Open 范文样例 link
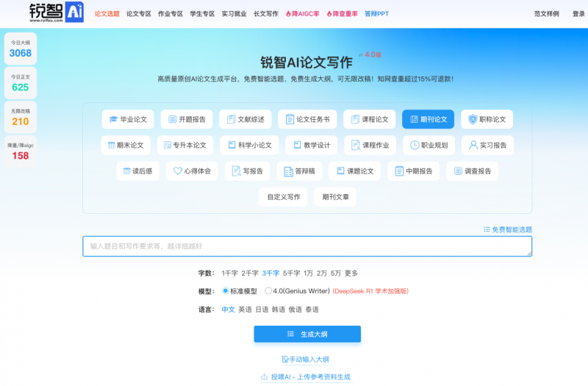This screenshot has height=386, width=588. 546,14
